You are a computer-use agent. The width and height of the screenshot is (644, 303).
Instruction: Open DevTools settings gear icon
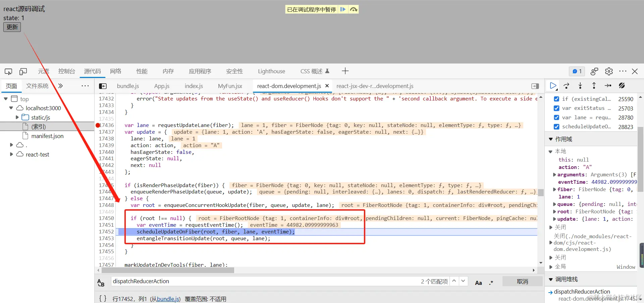coord(609,71)
